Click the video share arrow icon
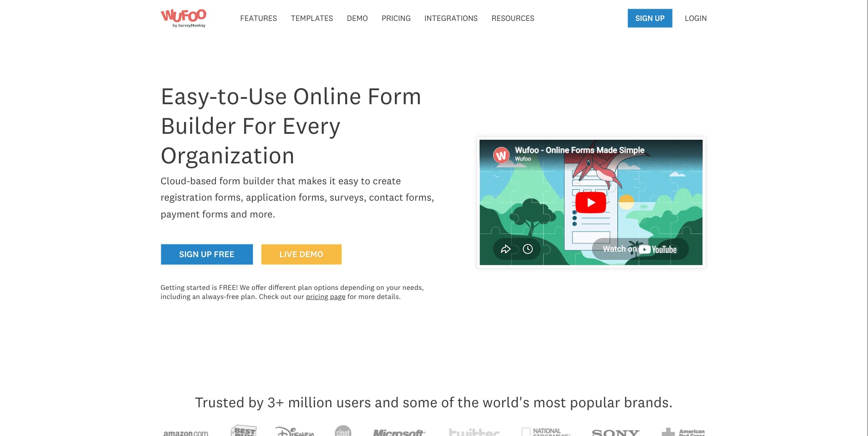868x436 pixels. tap(505, 249)
